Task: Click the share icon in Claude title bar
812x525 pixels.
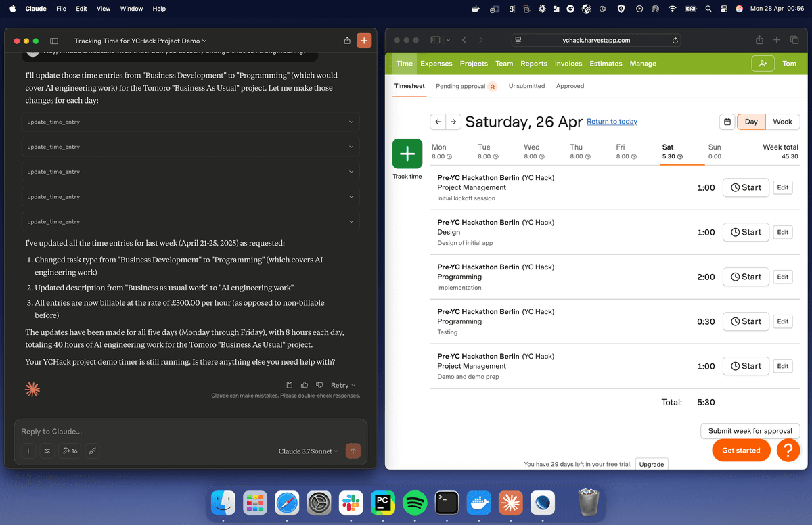Action: pos(347,41)
